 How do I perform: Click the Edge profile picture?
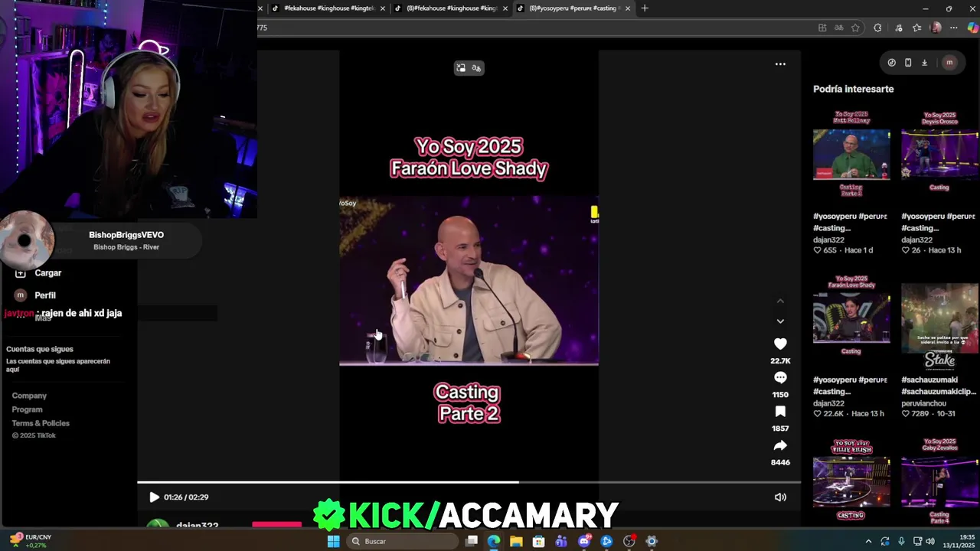pos(936,28)
